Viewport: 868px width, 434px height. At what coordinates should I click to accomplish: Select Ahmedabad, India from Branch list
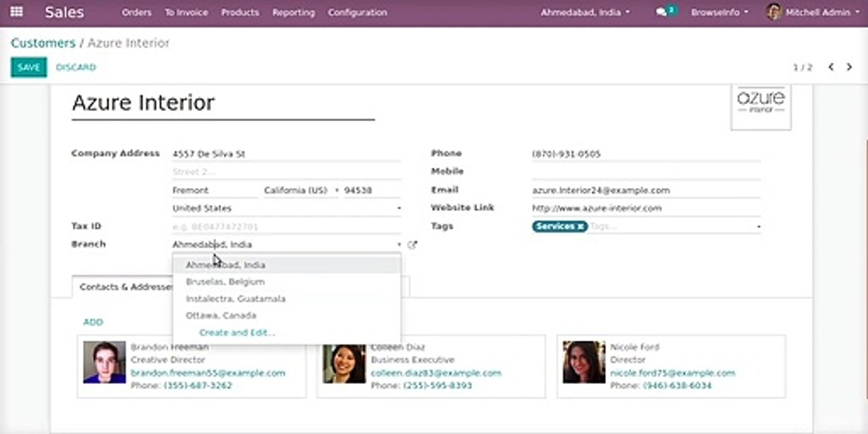pyautogui.click(x=286, y=265)
